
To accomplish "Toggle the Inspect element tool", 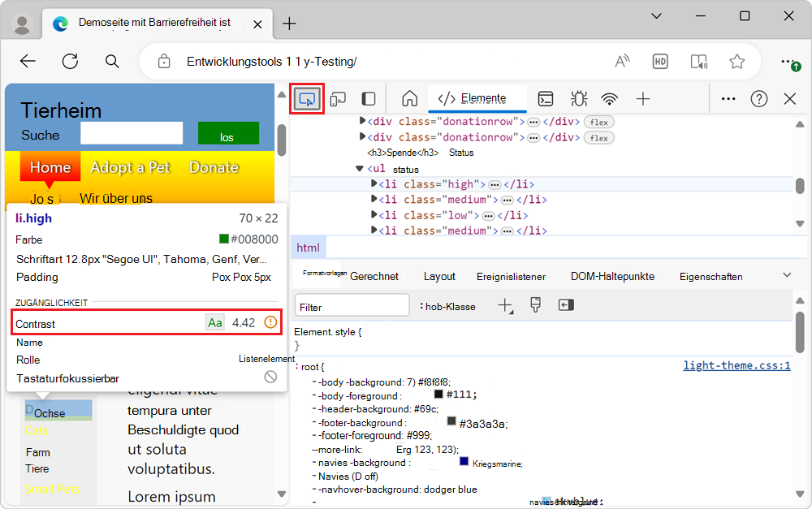I will coord(307,99).
